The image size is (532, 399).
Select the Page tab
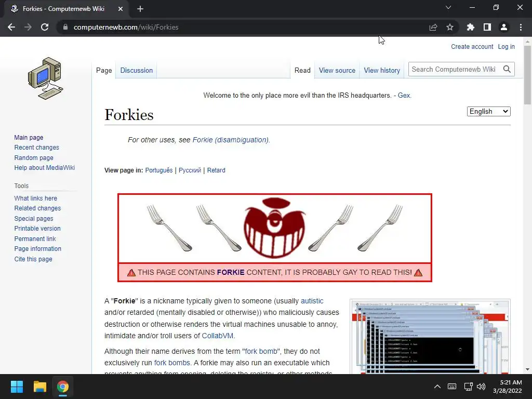click(x=104, y=70)
